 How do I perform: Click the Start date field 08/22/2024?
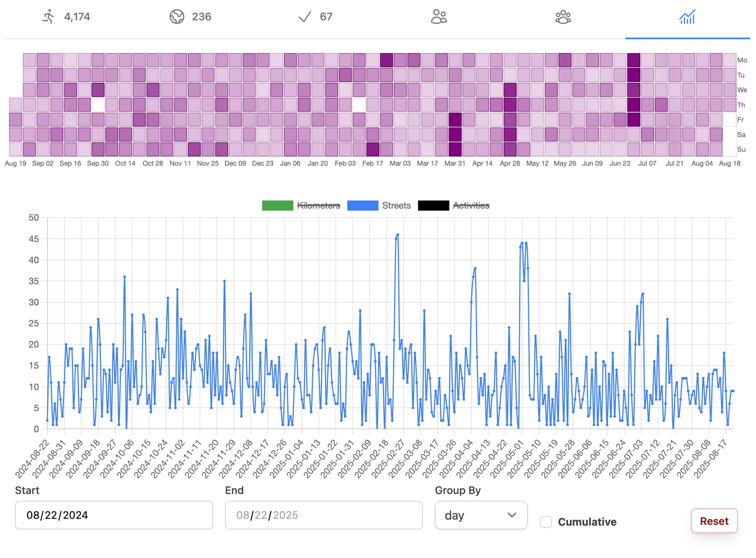click(114, 515)
